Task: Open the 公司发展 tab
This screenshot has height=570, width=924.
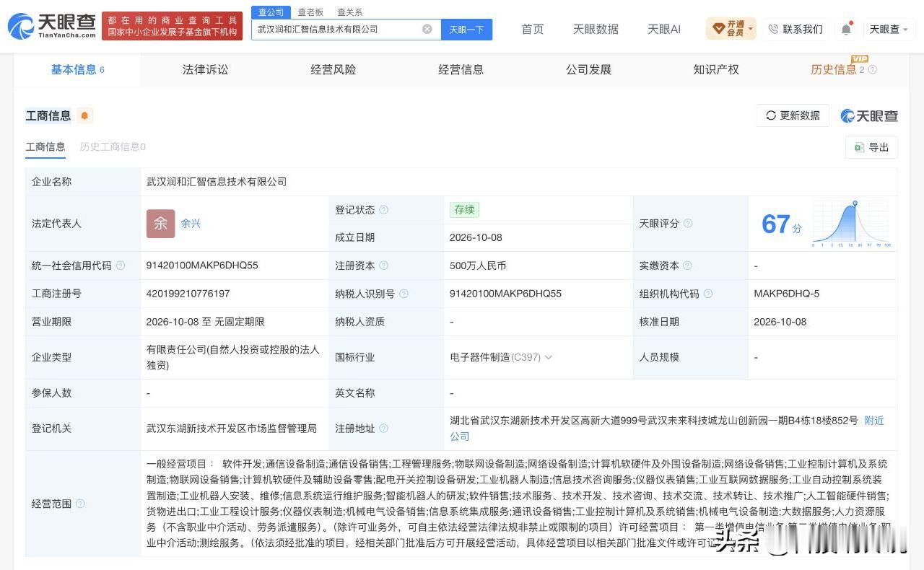Action: pos(588,70)
